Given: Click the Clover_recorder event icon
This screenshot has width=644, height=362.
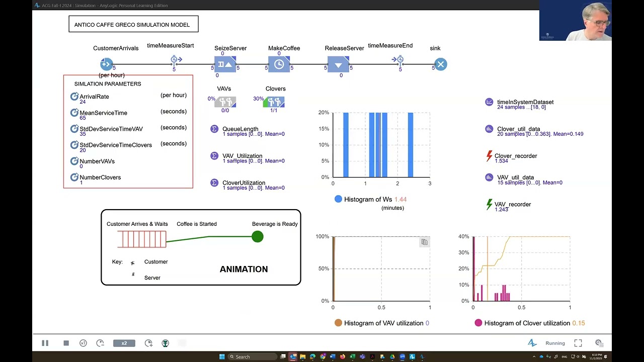Looking at the screenshot, I should pyautogui.click(x=489, y=156).
